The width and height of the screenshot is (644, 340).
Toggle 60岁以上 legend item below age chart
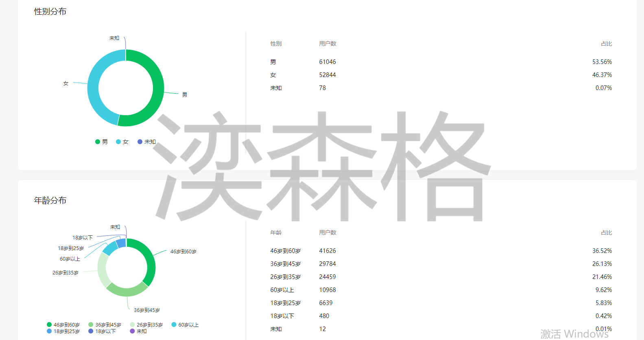[185, 325]
